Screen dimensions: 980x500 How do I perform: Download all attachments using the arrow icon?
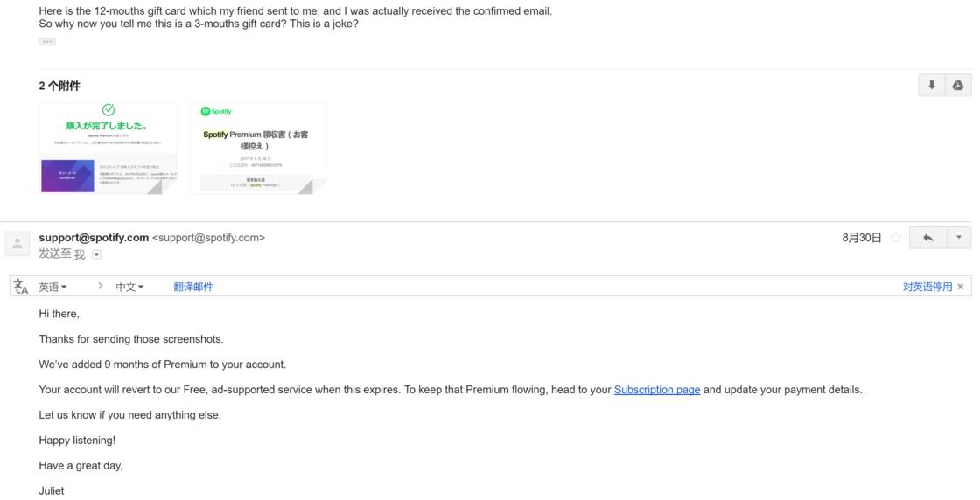pos(932,85)
